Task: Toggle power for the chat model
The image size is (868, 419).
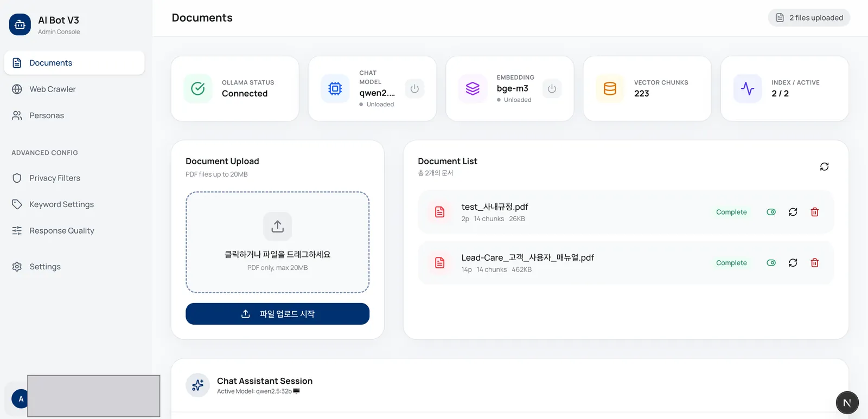Action: click(414, 88)
